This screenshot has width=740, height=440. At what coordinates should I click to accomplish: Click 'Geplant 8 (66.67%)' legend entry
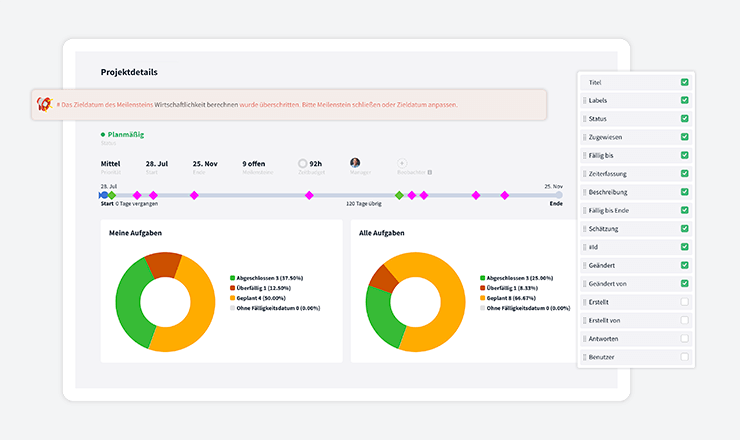(x=511, y=298)
